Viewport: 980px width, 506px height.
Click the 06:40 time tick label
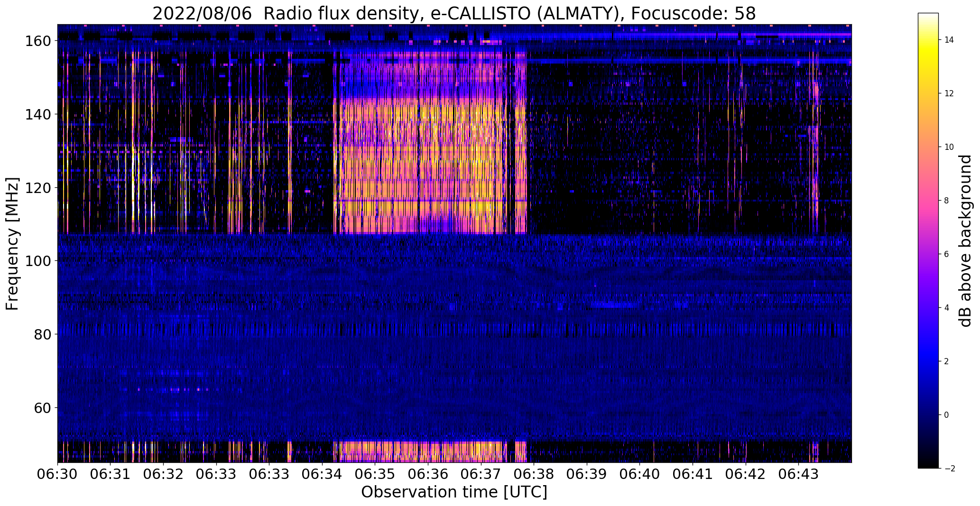pos(640,474)
